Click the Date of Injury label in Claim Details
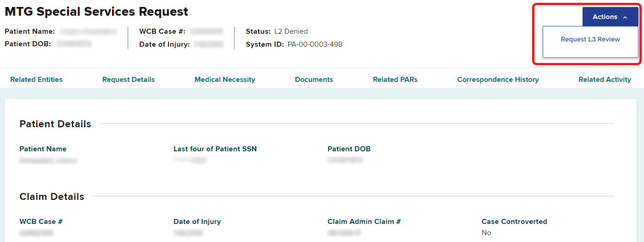This screenshot has width=644, height=242. point(197,222)
